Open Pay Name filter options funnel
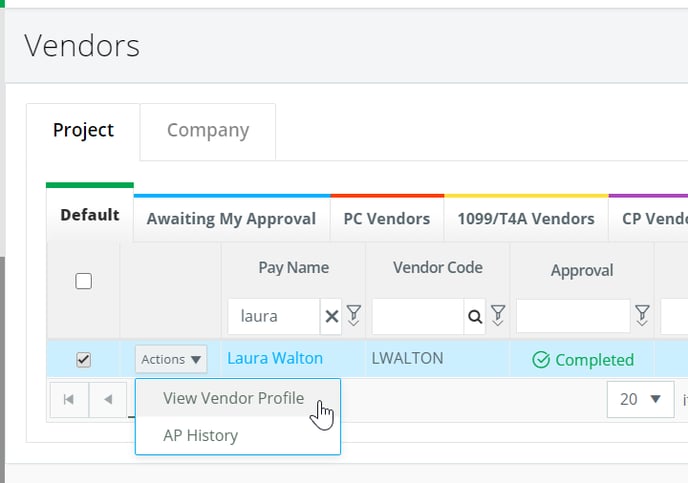This screenshot has width=688, height=483. pos(354,315)
